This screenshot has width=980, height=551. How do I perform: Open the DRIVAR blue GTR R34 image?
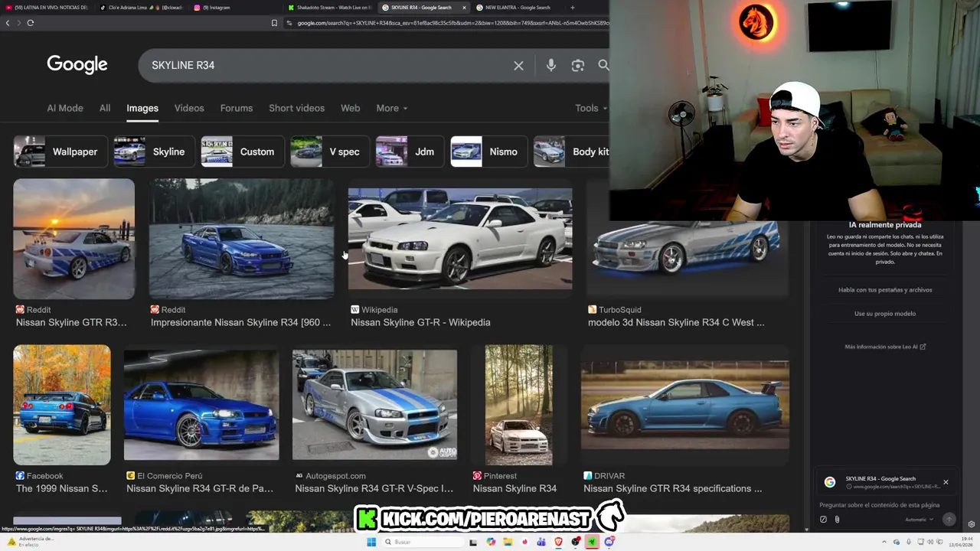coord(684,405)
